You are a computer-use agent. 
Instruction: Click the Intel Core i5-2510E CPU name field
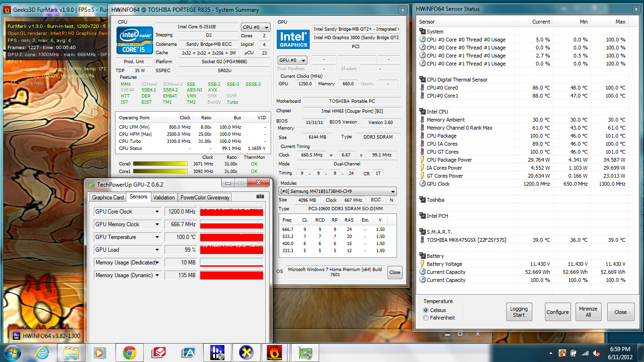pyautogui.click(x=197, y=27)
